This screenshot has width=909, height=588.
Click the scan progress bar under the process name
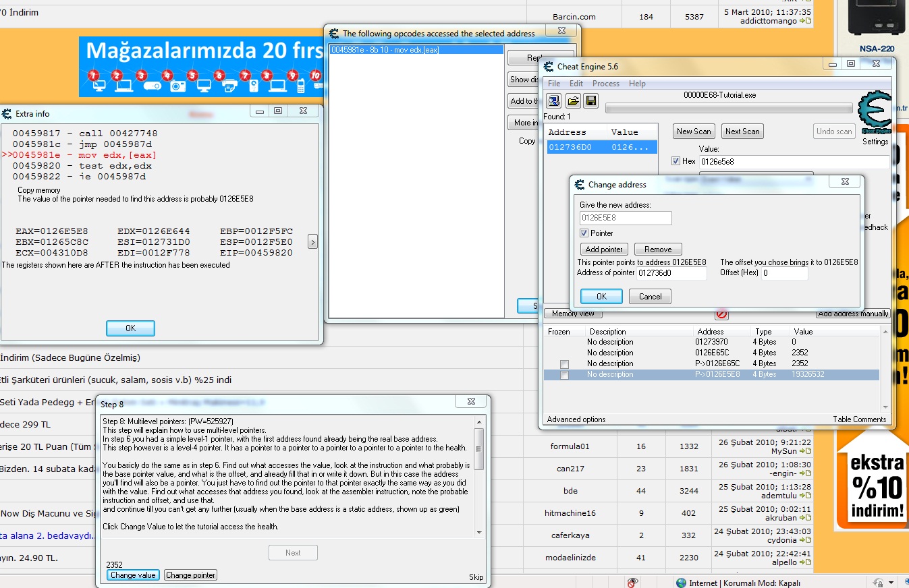[x=728, y=108]
